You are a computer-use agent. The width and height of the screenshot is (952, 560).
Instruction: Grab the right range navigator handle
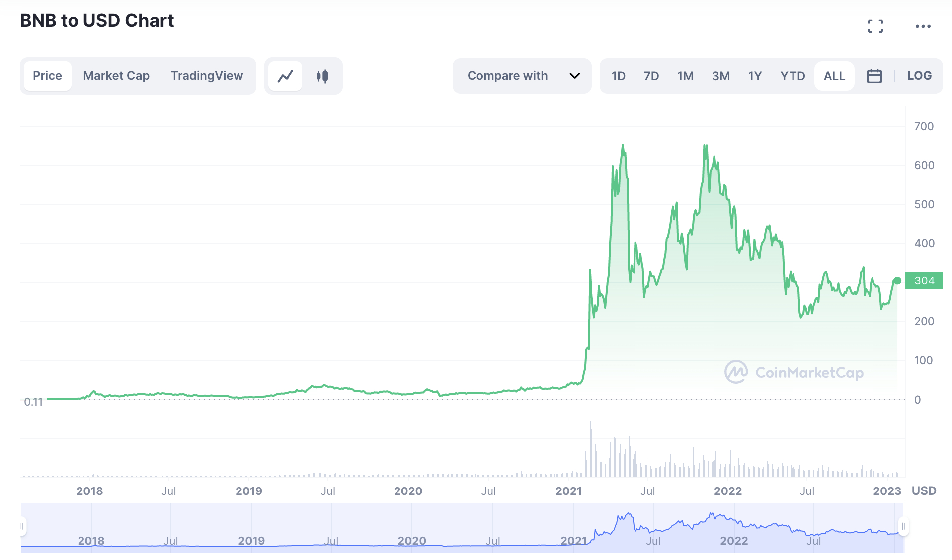903,526
